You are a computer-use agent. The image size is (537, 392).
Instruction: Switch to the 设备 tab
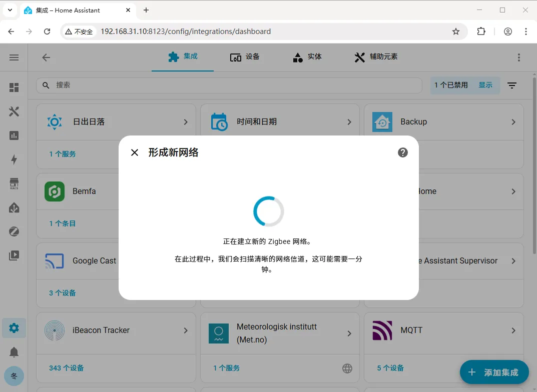tap(245, 57)
